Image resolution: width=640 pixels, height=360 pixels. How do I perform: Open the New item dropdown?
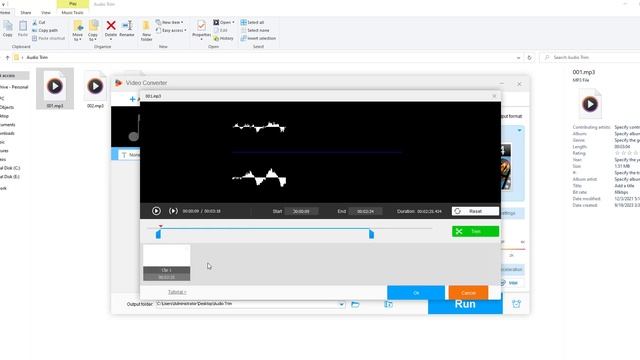169,22
